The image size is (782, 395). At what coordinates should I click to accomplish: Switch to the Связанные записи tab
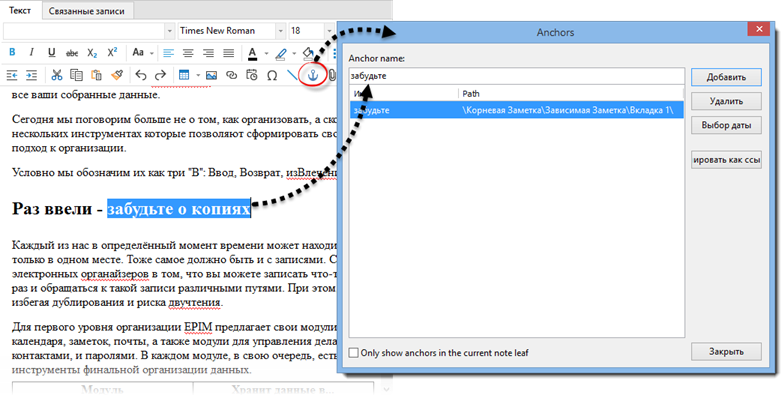point(87,10)
